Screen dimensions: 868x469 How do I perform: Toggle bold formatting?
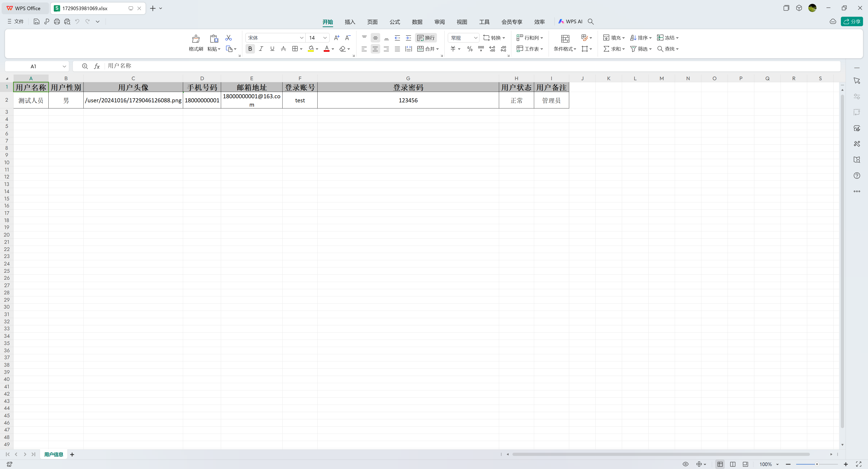250,49
